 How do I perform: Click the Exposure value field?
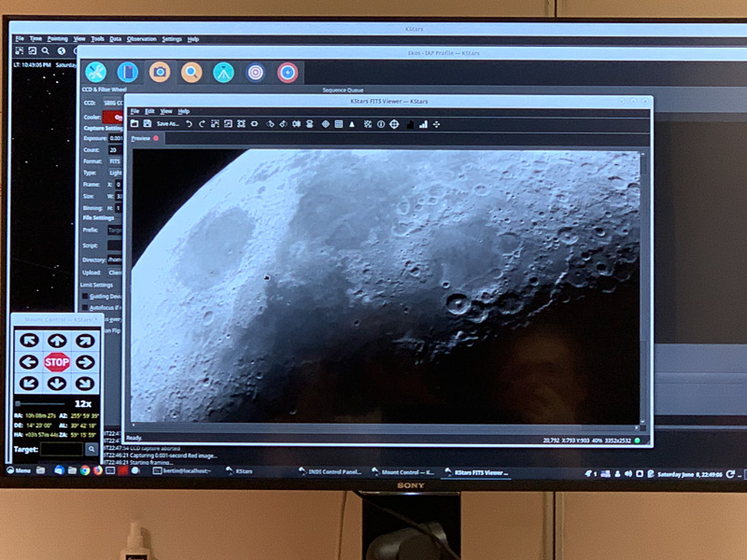click(x=116, y=138)
